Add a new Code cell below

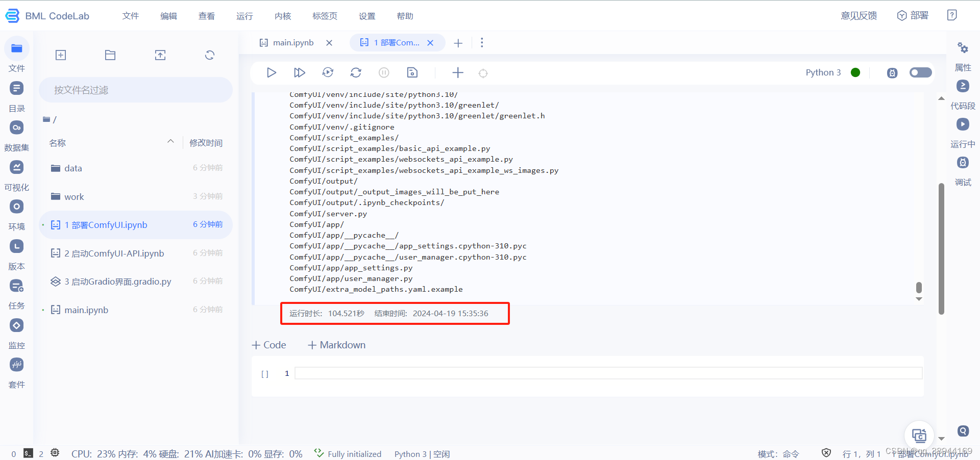269,345
